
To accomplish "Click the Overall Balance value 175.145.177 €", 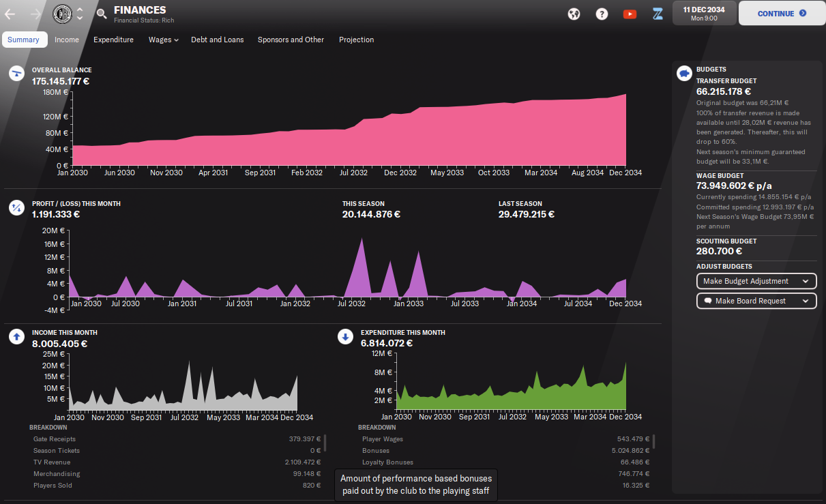I will click(x=61, y=81).
